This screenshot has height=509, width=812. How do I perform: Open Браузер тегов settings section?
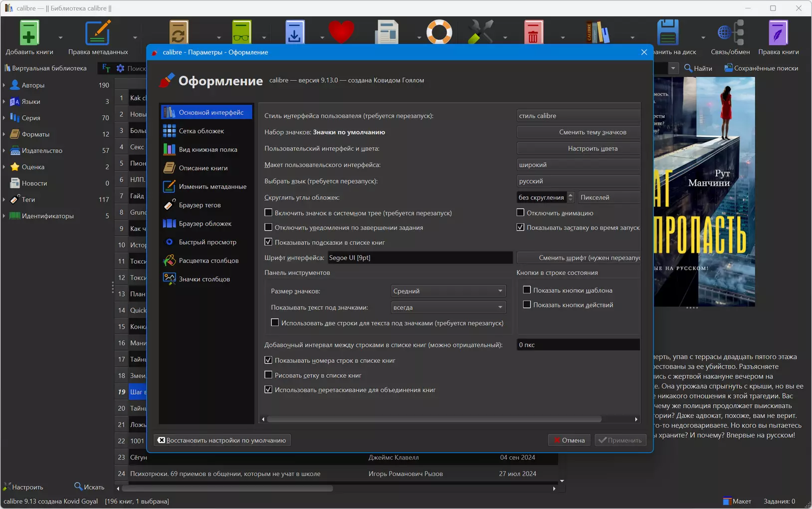pyautogui.click(x=206, y=205)
